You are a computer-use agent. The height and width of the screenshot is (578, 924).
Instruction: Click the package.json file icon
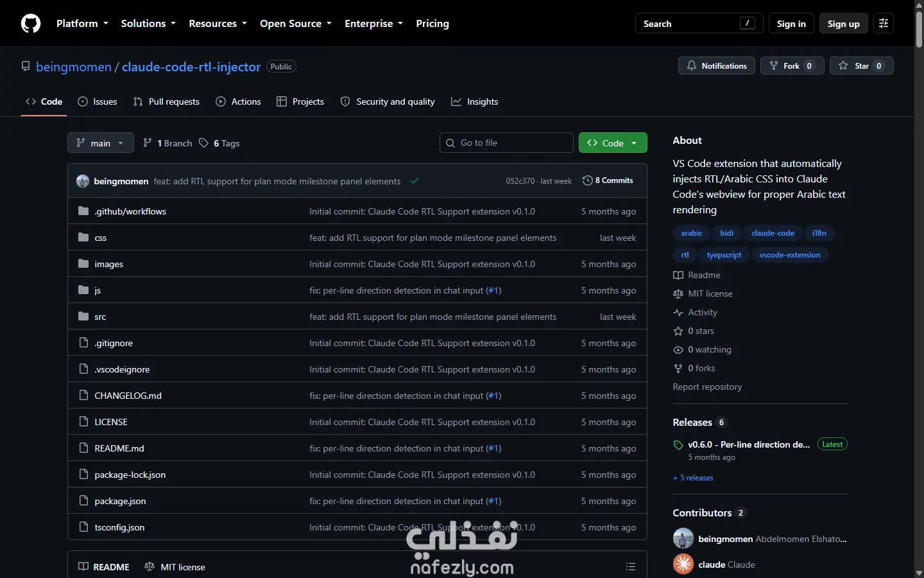[x=83, y=501]
